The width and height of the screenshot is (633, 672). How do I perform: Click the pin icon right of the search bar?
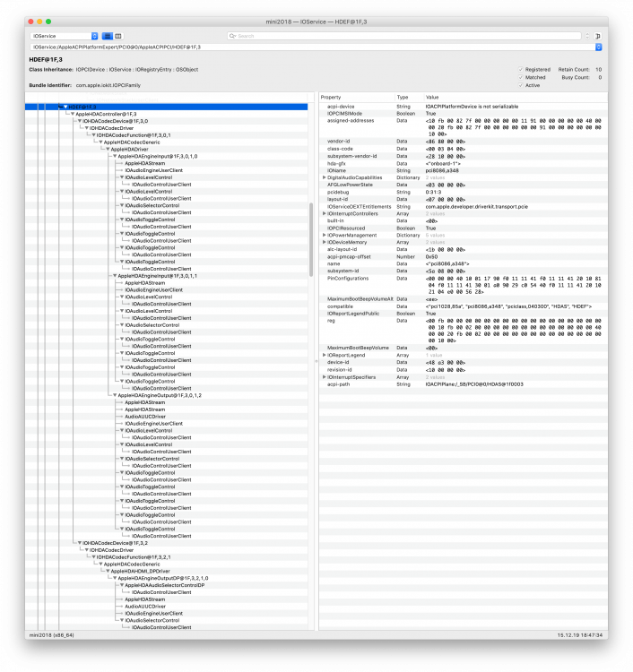[598, 36]
